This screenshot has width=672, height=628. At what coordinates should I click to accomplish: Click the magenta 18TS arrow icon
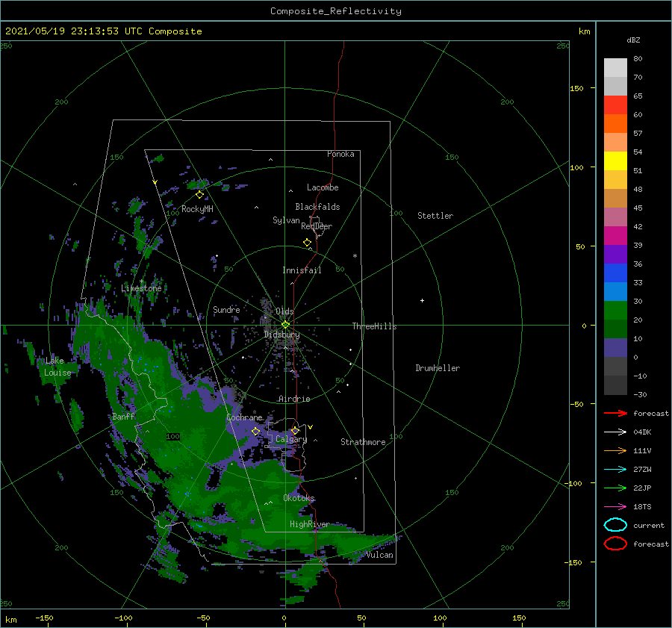tap(615, 507)
